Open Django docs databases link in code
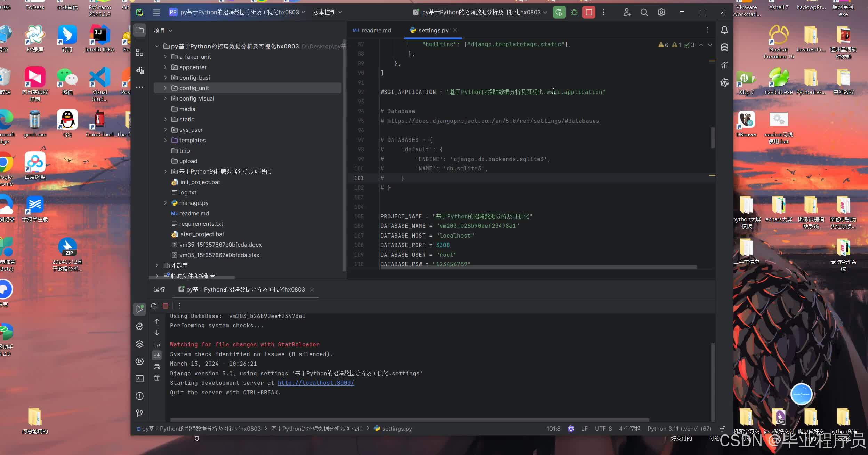 (x=493, y=121)
